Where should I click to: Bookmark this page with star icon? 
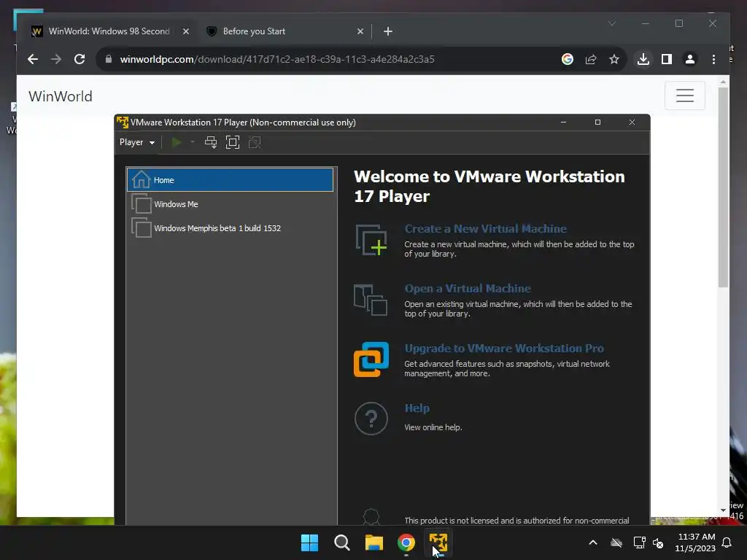[614, 59]
